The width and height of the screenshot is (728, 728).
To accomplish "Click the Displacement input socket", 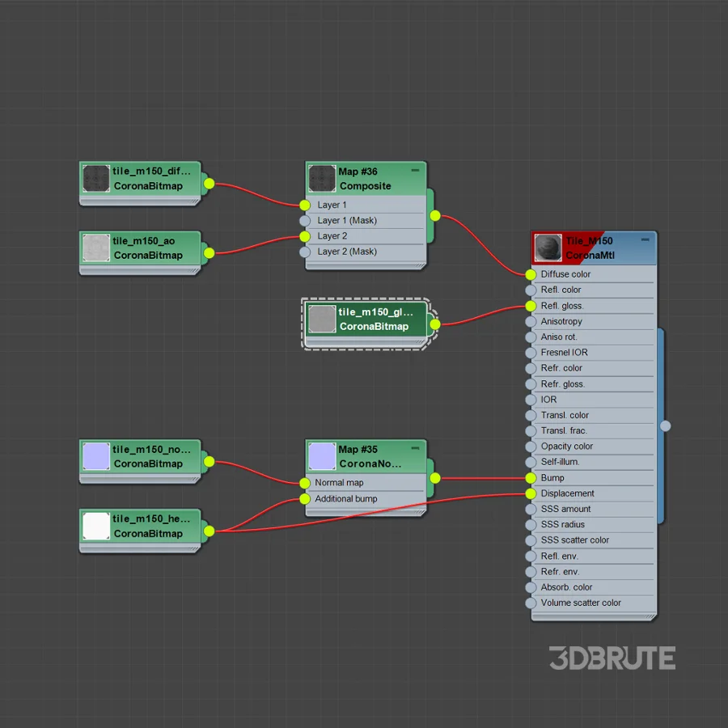I will click(531, 493).
